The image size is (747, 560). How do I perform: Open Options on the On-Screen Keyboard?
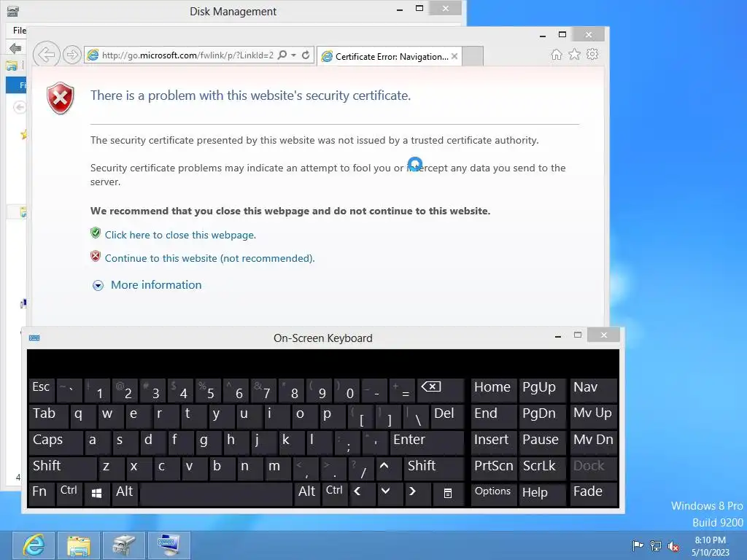click(x=493, y=494)
